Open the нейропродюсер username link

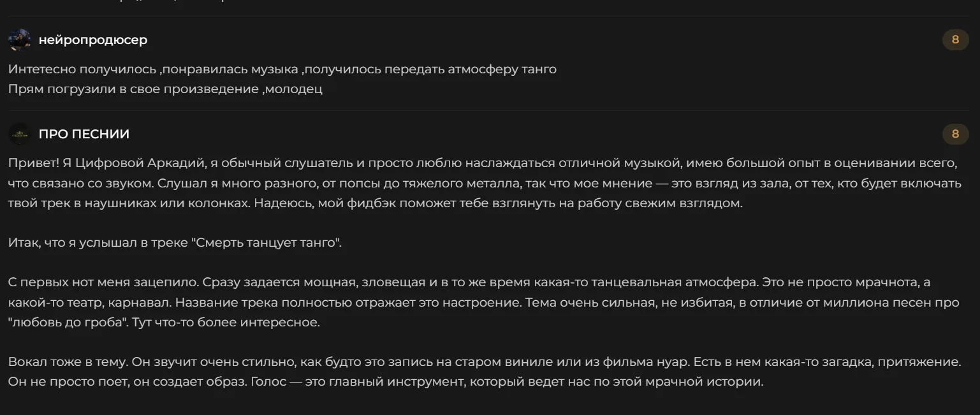tap(93, 40)
